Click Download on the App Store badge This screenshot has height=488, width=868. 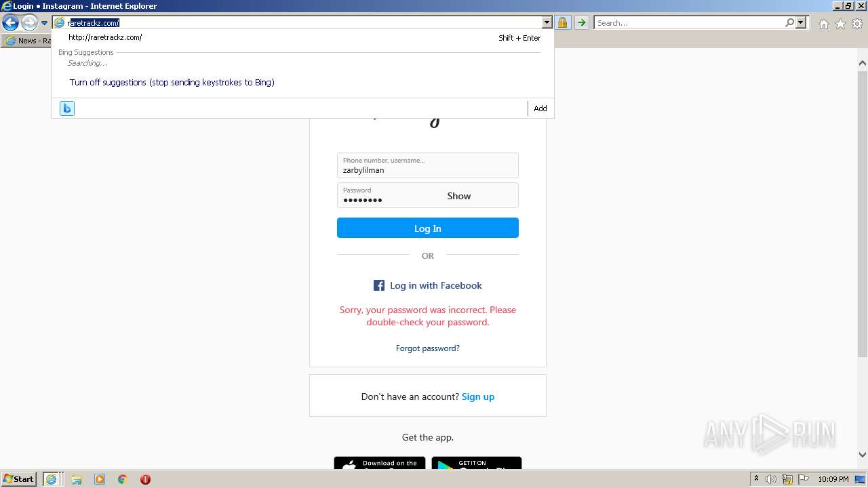point(380,464)
